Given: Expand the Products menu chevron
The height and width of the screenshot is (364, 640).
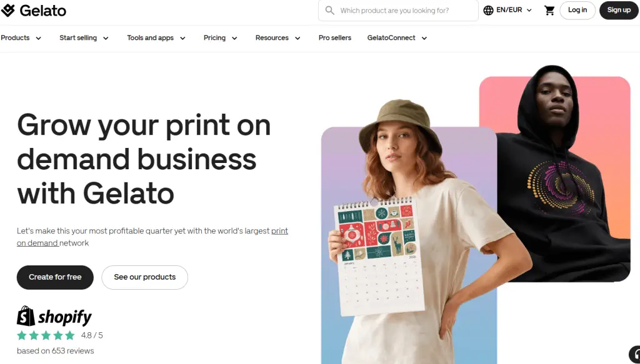Looking at the screenshot, I should (x=38, y=38).
